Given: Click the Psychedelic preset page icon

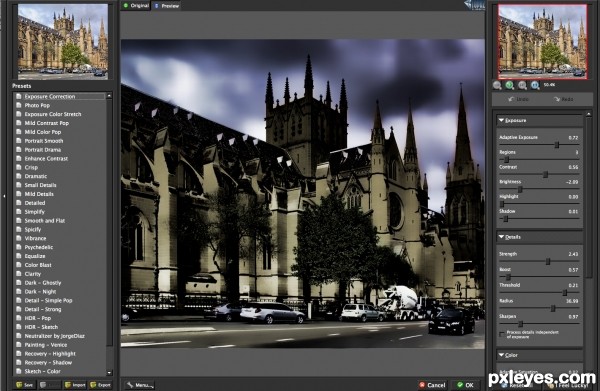Looking at the screenshot, I should click(x=18, y=247).
